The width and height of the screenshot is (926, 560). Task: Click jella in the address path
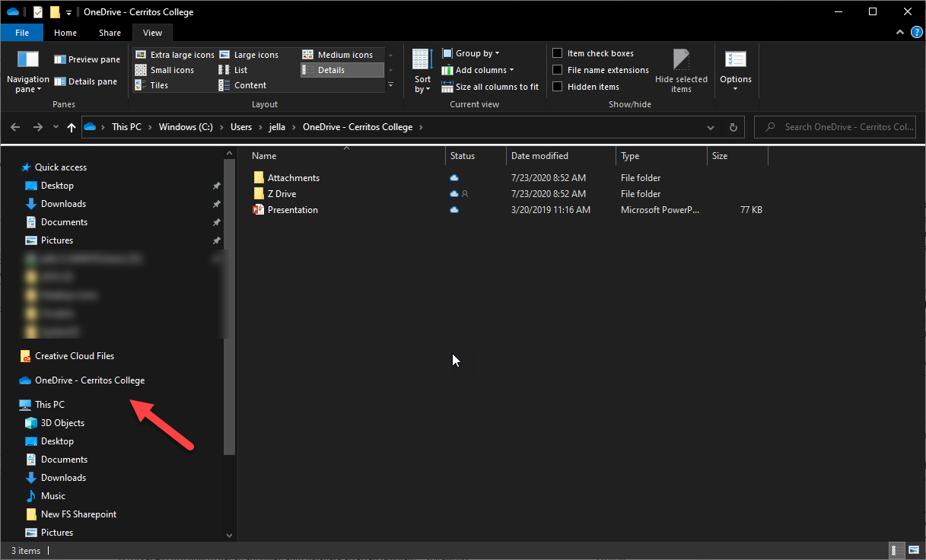[x=277, y=127]
